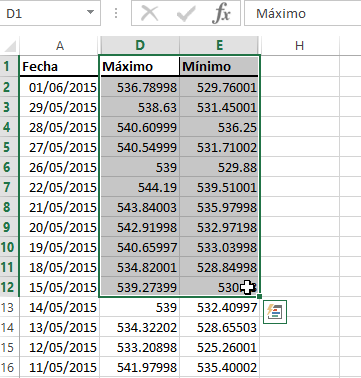The width and height of the screenshot is (361, 378).
Task: Click the Fecha header cell
Action: pyautogui.click(x=60, y=66)
